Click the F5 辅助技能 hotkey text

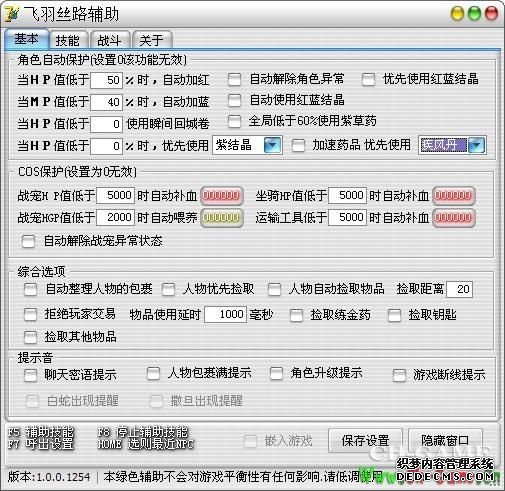tap(41, 432)
